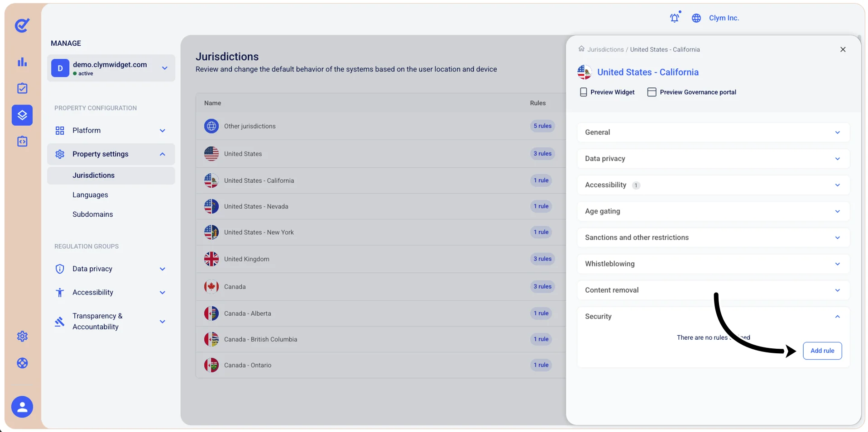868x432 pixels.
Task: Open Subdomains in the sidebar
Action: click(x=93, y=214)
